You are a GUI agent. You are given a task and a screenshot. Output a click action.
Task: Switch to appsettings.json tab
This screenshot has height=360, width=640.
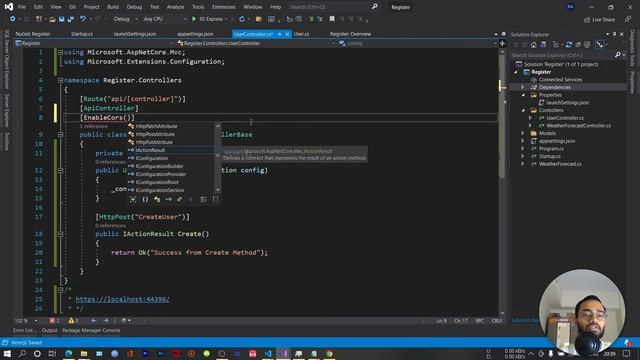tap(195, 34)
